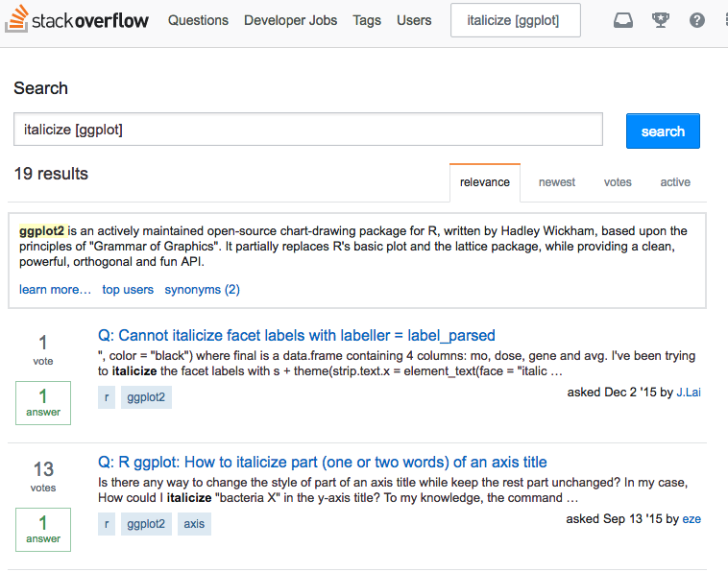Click the help question mark icon
The image size is (728, 572).
click(697, 20)
